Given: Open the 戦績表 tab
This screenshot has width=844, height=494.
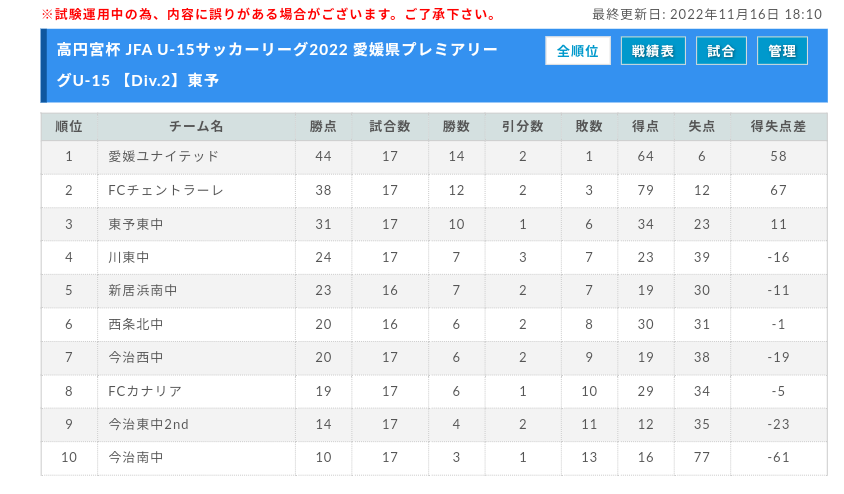Looking at the screenshot, I should [653, 51].
